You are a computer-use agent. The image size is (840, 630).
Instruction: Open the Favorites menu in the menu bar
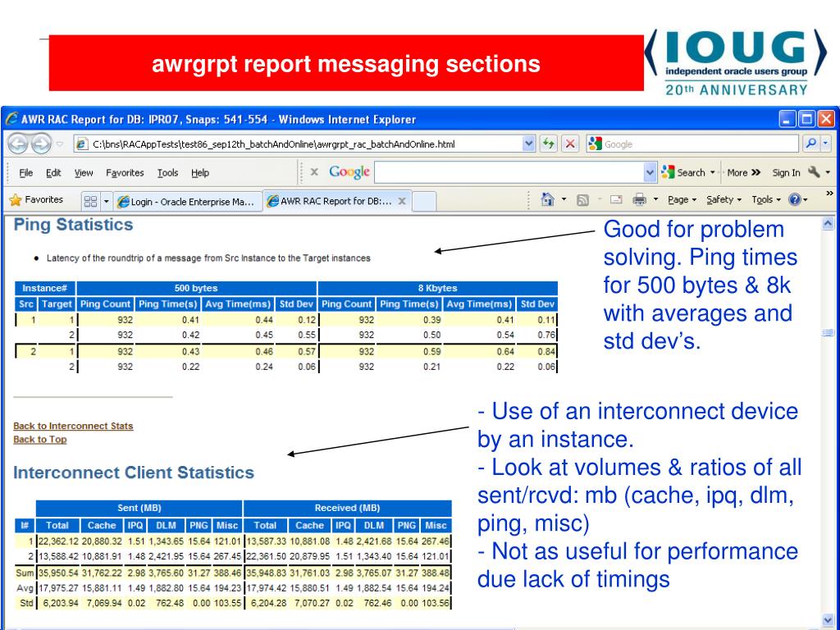pos(125,172)
